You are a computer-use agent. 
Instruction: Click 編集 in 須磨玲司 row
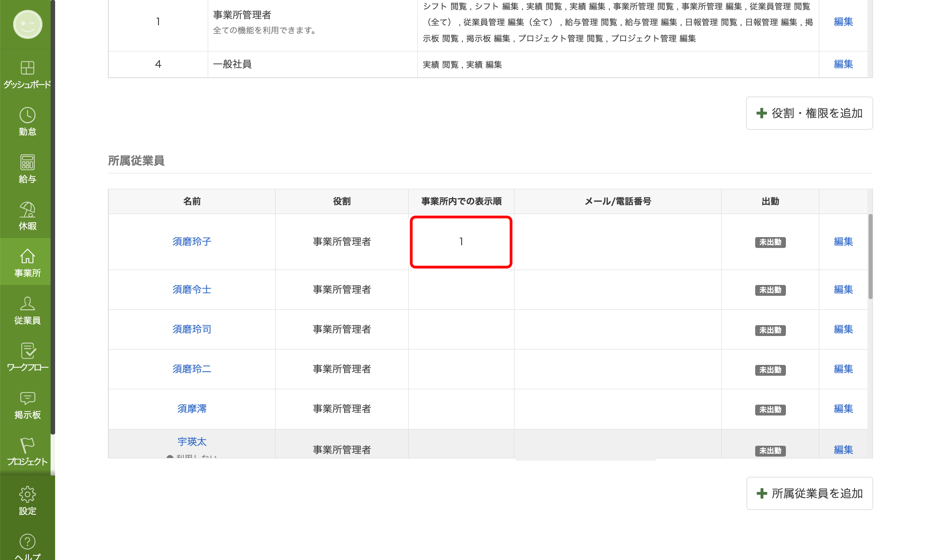(x=843, y=329)
